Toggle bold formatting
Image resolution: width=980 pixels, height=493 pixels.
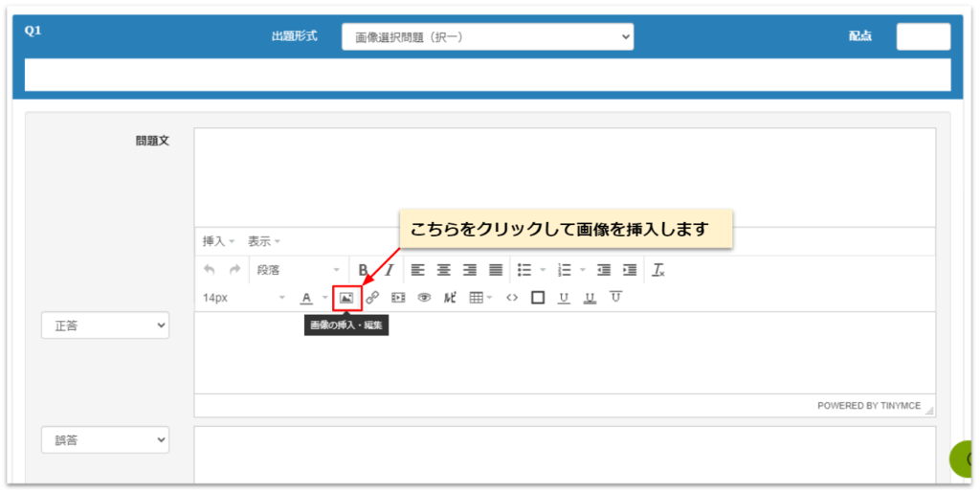[x=363, y=270]
